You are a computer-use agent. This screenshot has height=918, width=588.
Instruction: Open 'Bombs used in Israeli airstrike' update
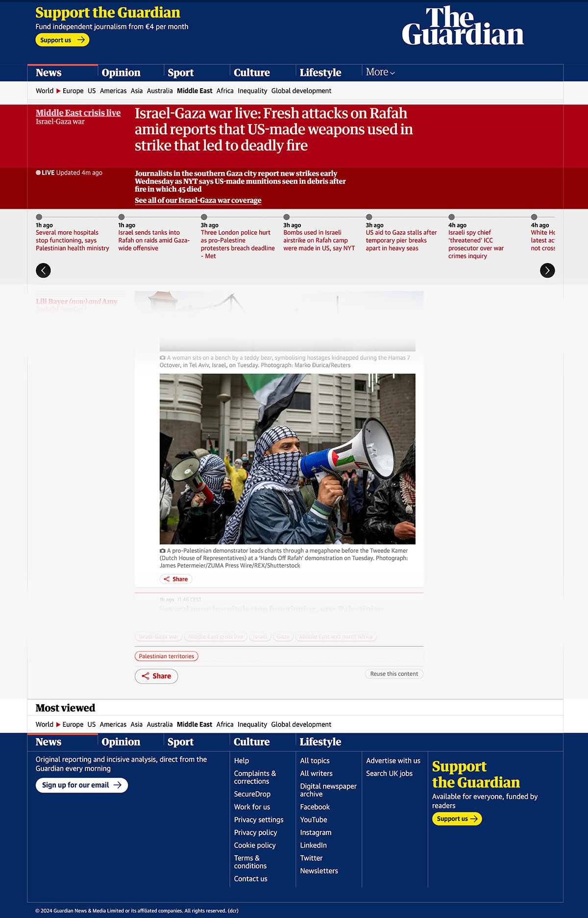(x=319, y=240)
